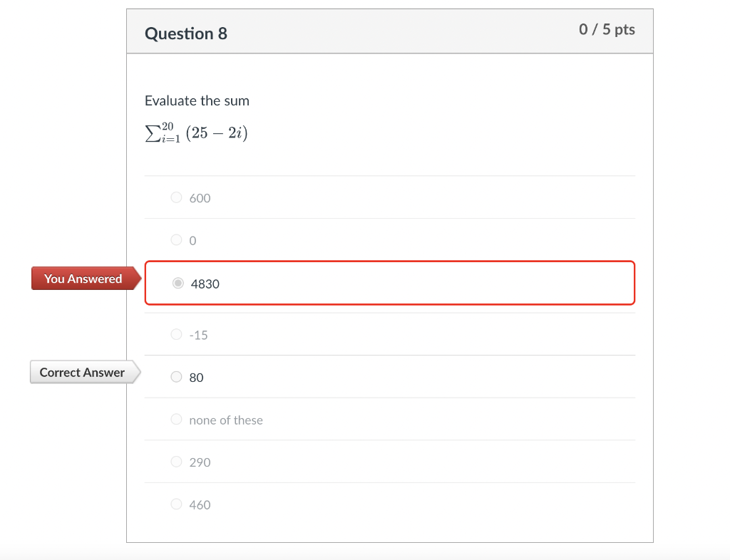
Task: Click the red 'You Answered' label
Action: pyautogui.click(x=83, y=279)
